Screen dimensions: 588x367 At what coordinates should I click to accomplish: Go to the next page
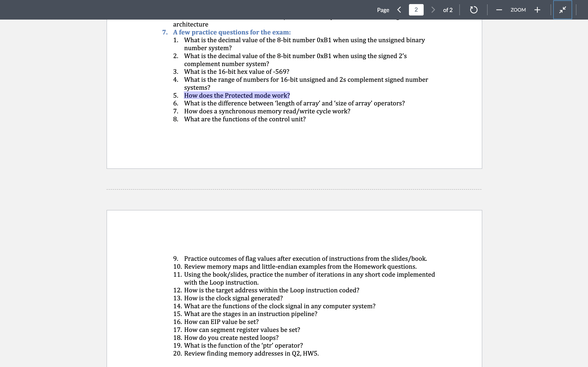(433, 10)
